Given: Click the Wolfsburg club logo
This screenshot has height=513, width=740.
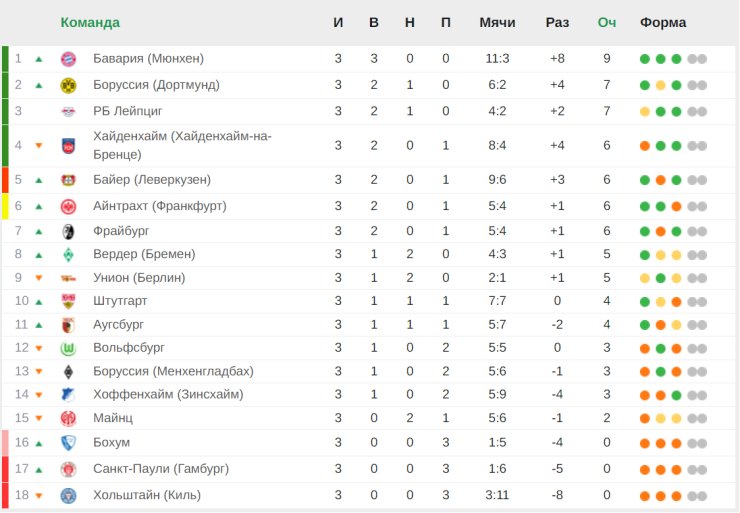Looking at the screenshot, I should tap(68, 348).
